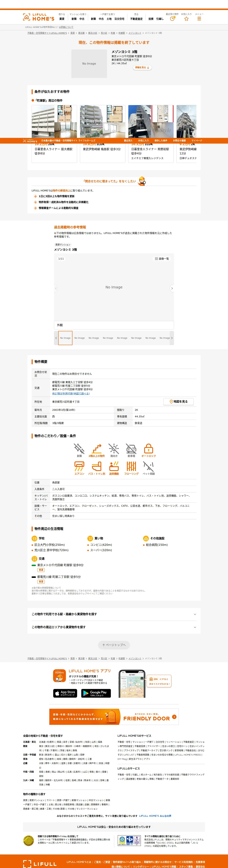This screenshot has width=228, height=868.
Task: Select 引越し in the header navigation
Action: 160,19
